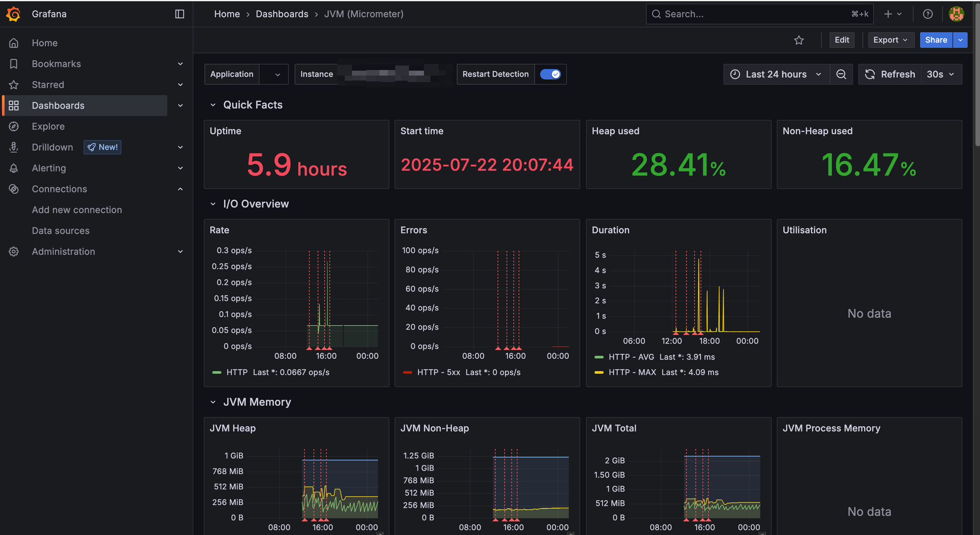
Task: Click the clock icon in time picker
Action: 735,74
